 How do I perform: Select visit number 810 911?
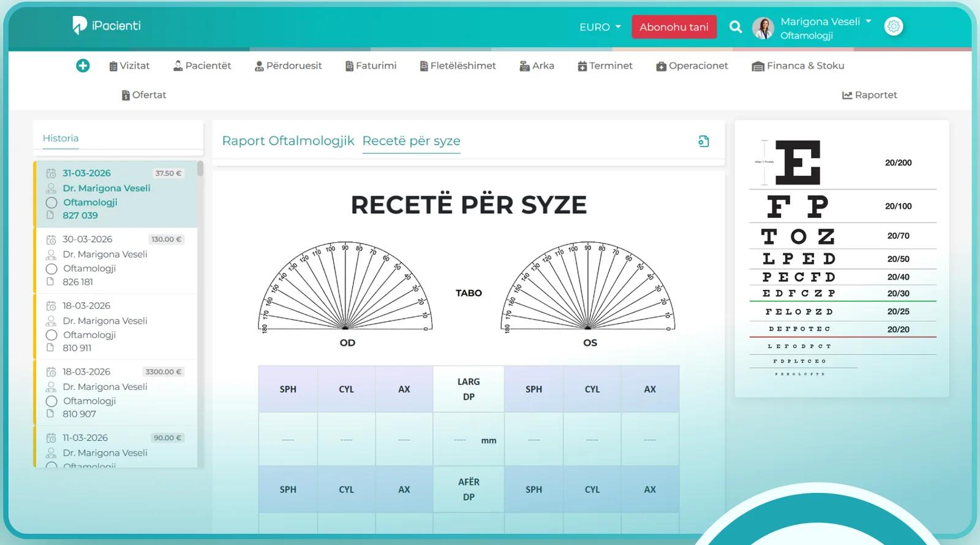click(x=77, y=348)
